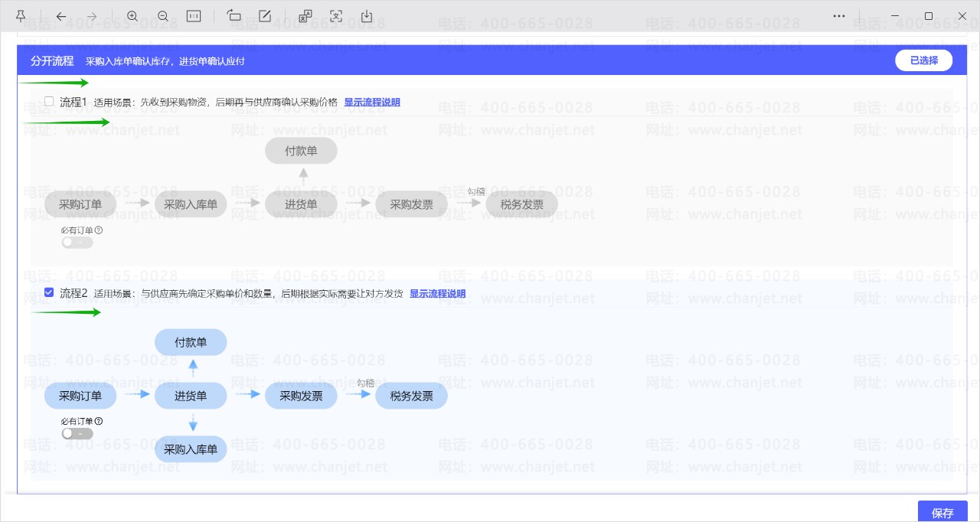
Task: Click the 保存 button
Action: (942, 513)
